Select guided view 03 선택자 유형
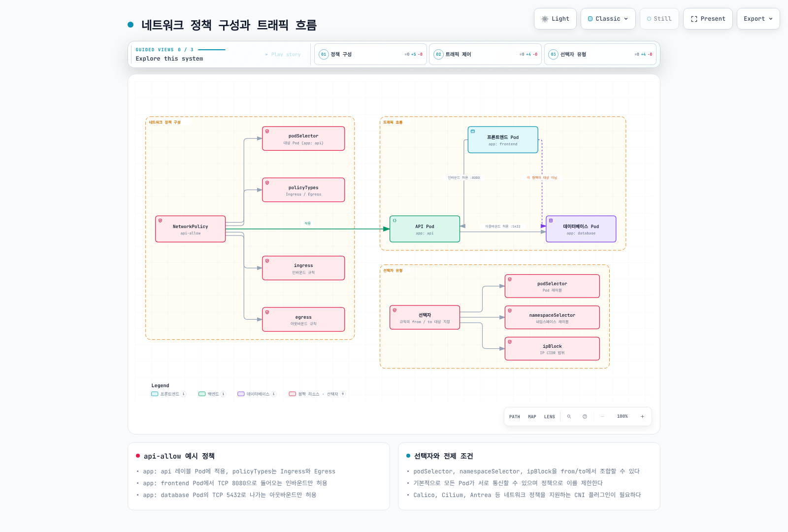 coord(600,54)
